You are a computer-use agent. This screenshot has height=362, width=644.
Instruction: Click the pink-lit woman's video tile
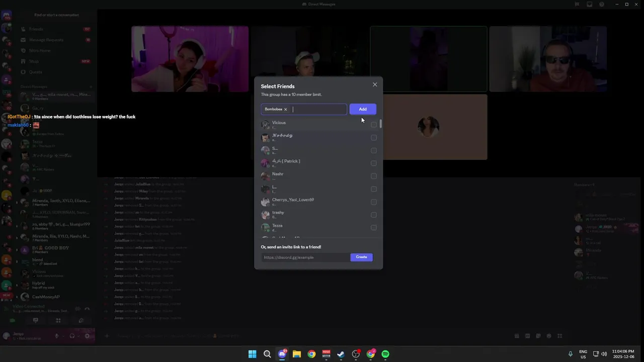click(x=190, y=59)
